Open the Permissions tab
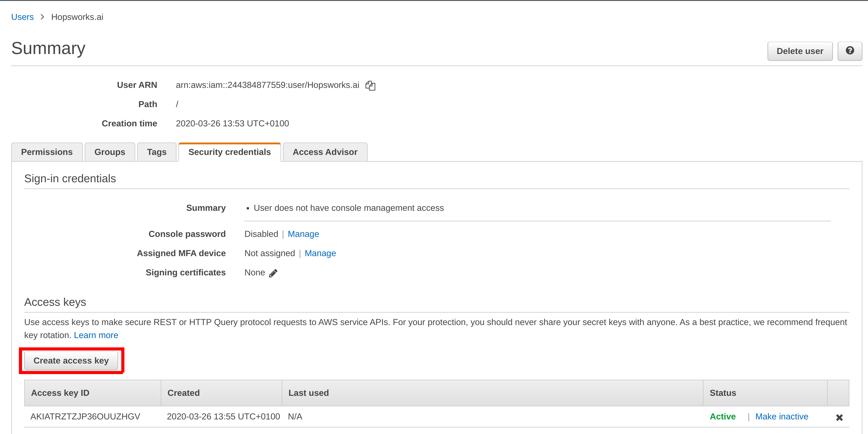 coord(47,152)
